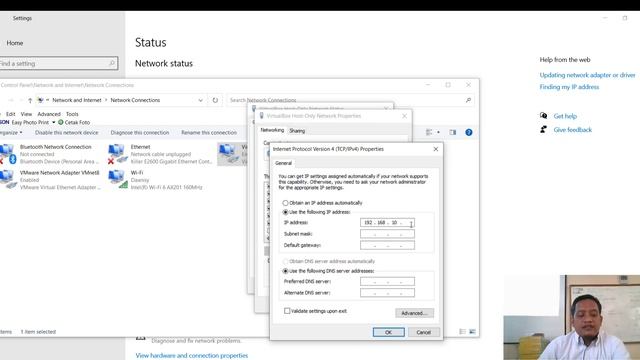Image resolution: width=640 pixels, height=360 pixels.
Task: Click Network Connections breadcrumb
Action: pos(135,100)
